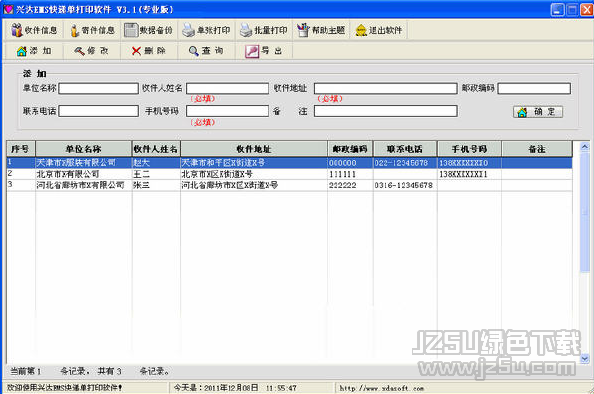Click 退出软件 exit software button
This screenshot has height=394, width=594.
(x=379, y=30)
